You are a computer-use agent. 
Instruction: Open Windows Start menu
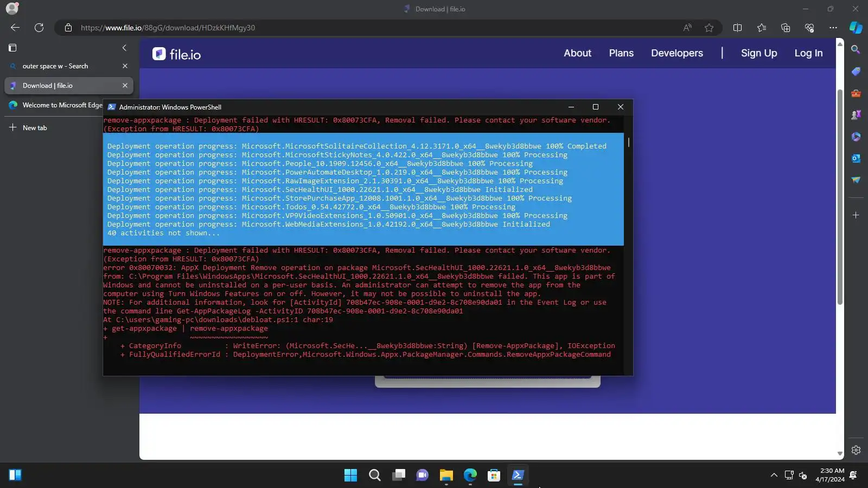350,476
